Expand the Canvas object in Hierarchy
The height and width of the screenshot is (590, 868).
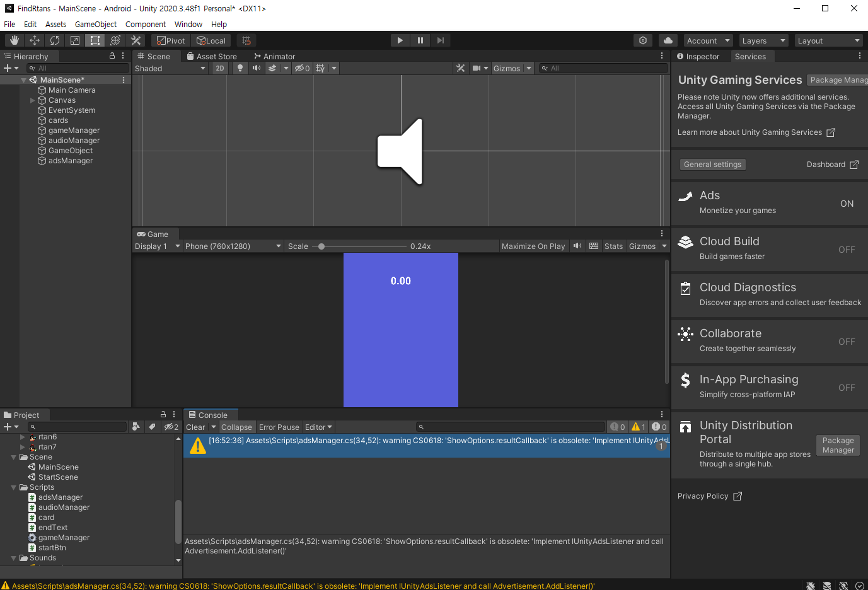[x=33, y=100]
